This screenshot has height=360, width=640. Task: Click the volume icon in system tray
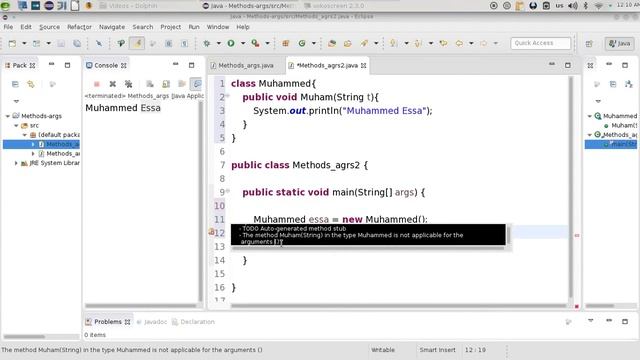[x=573, y=6]
